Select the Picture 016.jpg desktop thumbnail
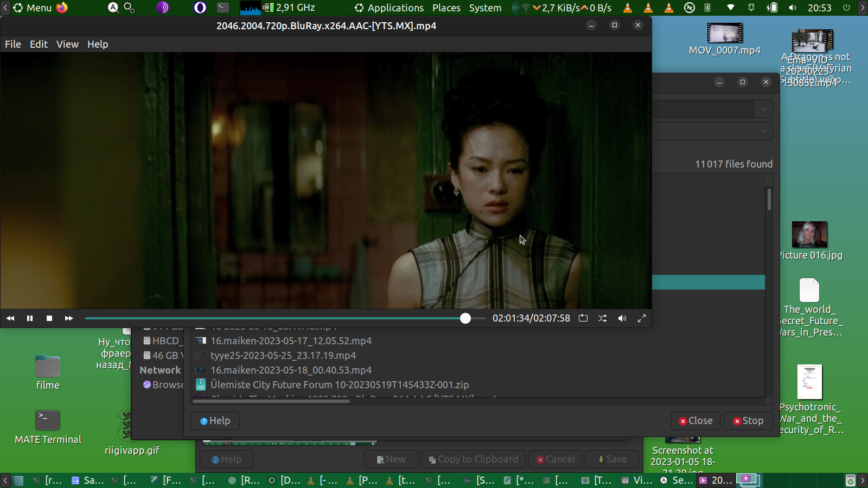Screen dimensions: 868x488 pos(810,241)
